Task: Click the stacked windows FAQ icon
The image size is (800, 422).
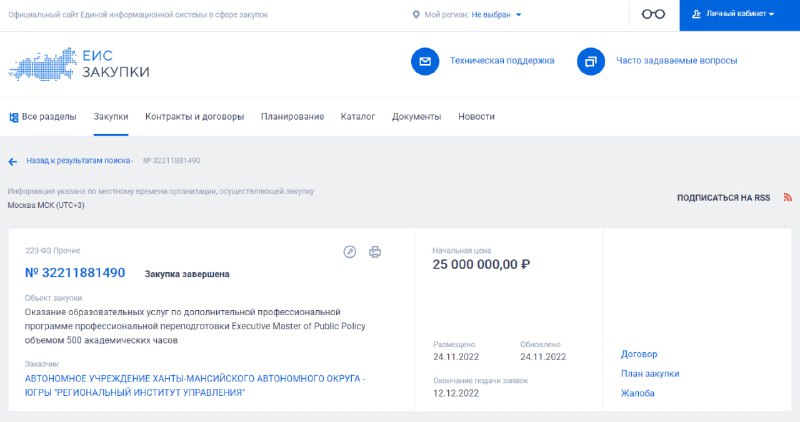Action: coord(591,61)
